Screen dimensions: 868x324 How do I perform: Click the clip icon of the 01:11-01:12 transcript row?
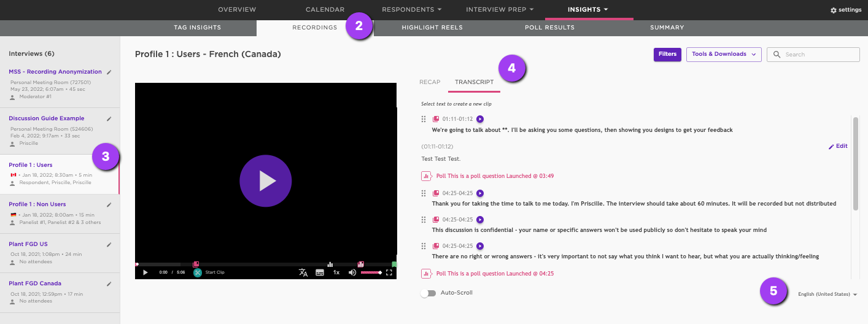click(436, 119)
